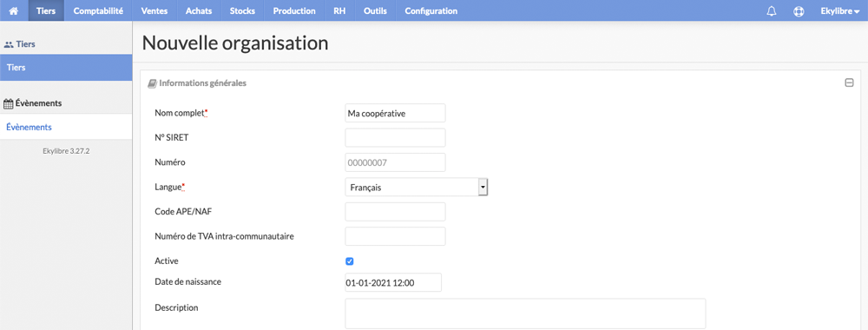Screen dimensions: 868x330
Task: Open the Configuration menu
Action: tap(431, 11)
